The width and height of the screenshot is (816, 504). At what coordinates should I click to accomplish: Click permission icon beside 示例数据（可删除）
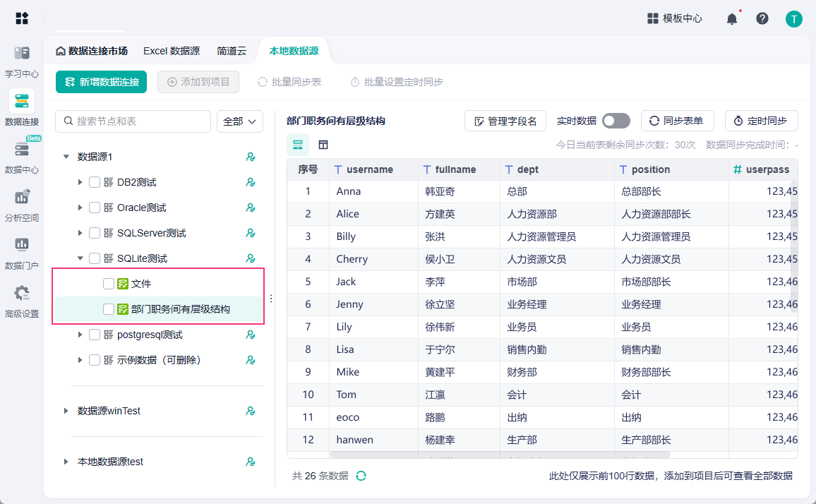pyautogui.click(x=251, y=360)
